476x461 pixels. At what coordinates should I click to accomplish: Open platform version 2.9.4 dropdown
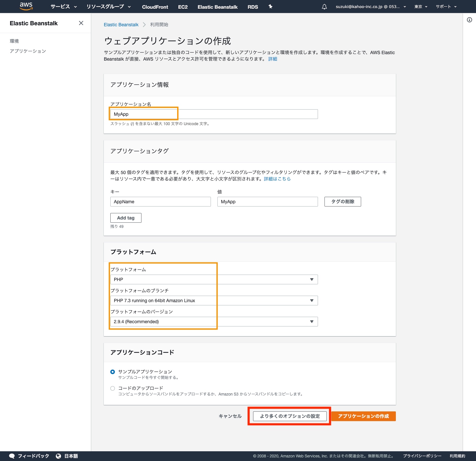click(214, 322)
